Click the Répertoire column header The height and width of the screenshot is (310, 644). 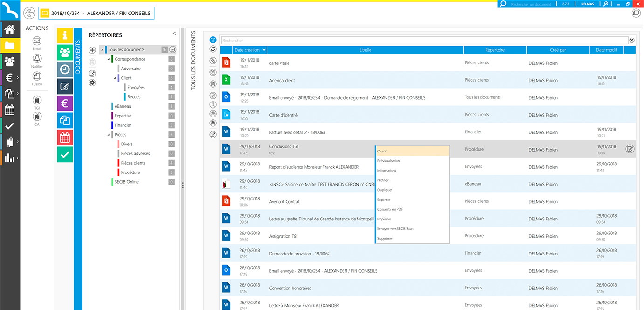point(495,50)
